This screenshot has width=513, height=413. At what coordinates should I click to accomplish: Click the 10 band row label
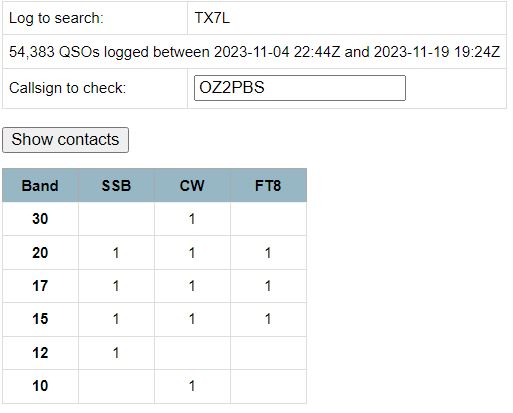[x=40, y=386]
